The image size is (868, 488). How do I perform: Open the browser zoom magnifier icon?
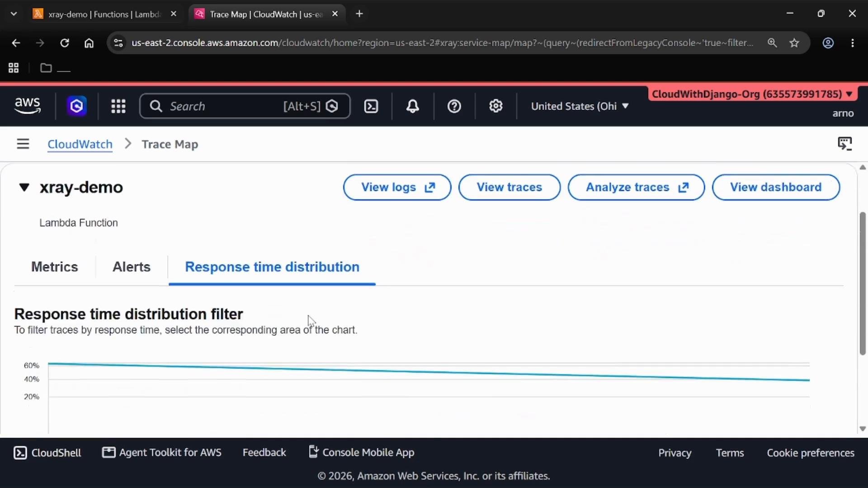coord(772,43)
